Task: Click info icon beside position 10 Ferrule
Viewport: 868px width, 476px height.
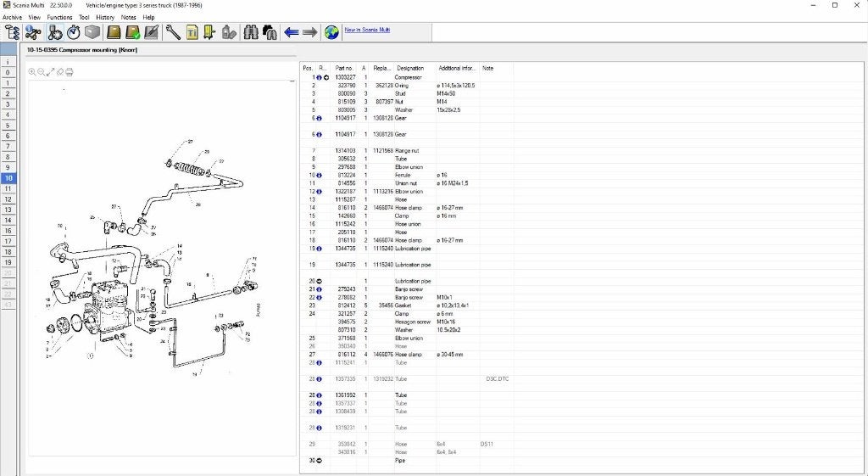Action: coord(319,175)
